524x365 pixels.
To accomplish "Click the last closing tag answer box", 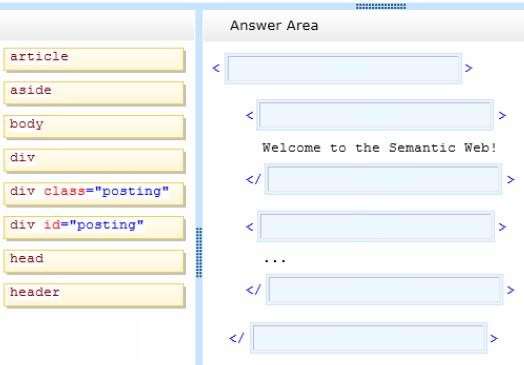I will tap(369, 338).
